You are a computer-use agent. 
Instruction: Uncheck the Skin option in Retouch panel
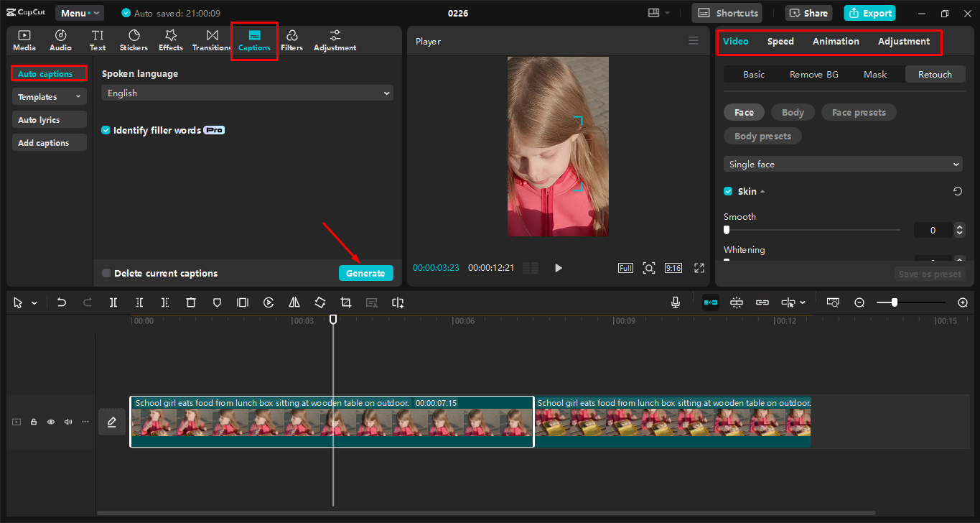727,191
